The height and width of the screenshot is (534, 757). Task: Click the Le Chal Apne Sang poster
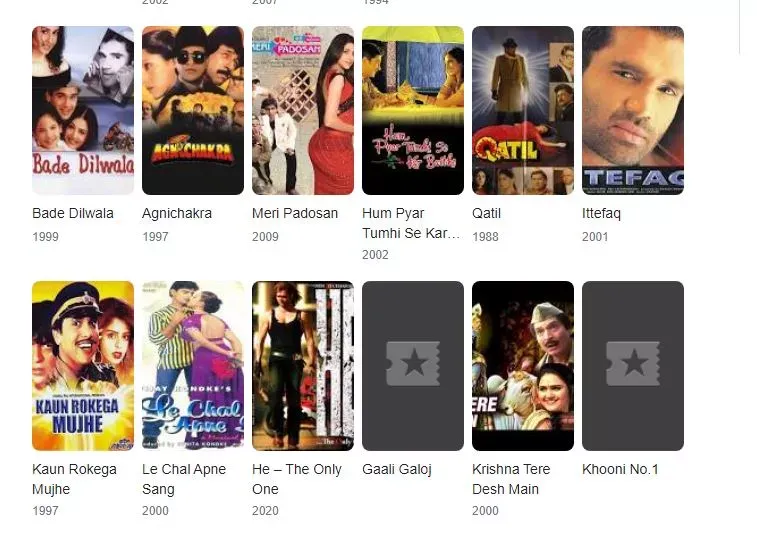point(193,366)
